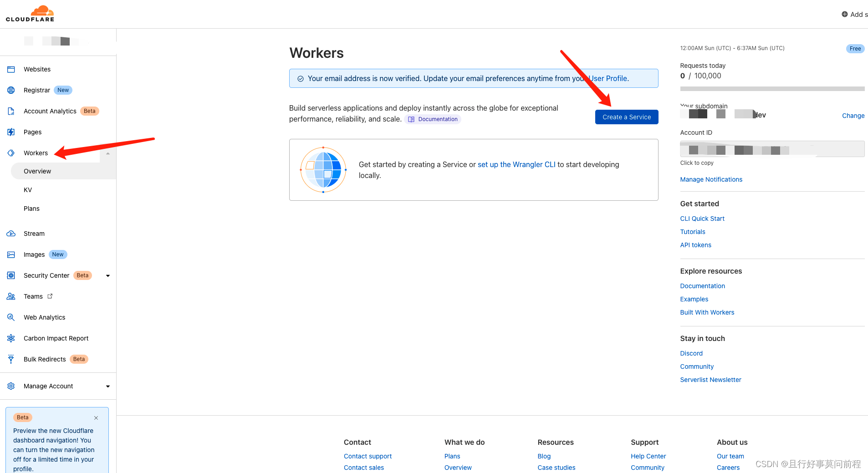Follow the set up the Wrangler CLI link
Viewport: 868px width, 473px height.
(x=516, y=164)
